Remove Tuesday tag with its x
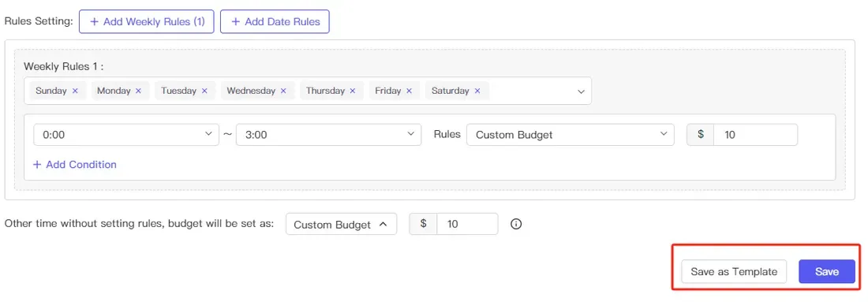 pos(204,91)
